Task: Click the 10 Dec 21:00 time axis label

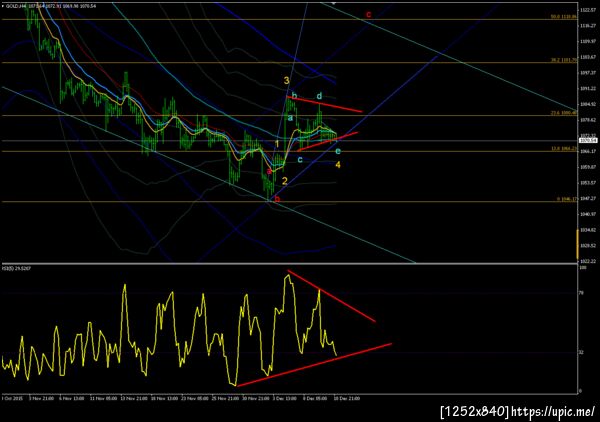Action: pos(347,399)
